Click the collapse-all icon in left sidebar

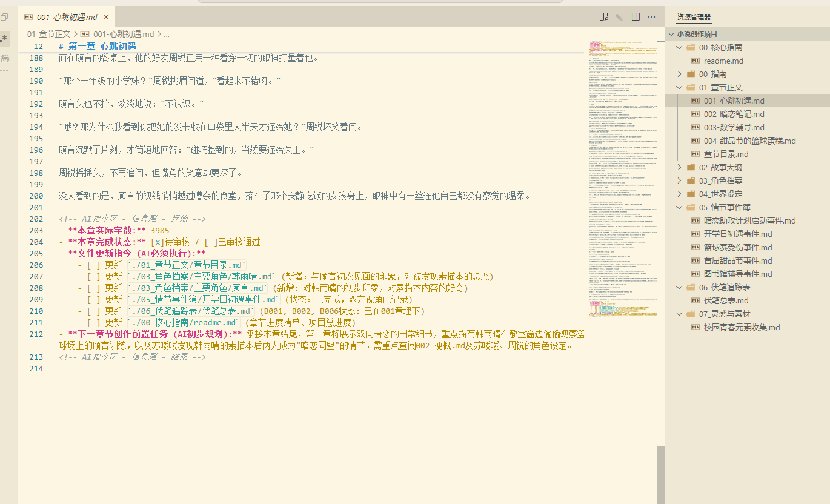[4, 17]
